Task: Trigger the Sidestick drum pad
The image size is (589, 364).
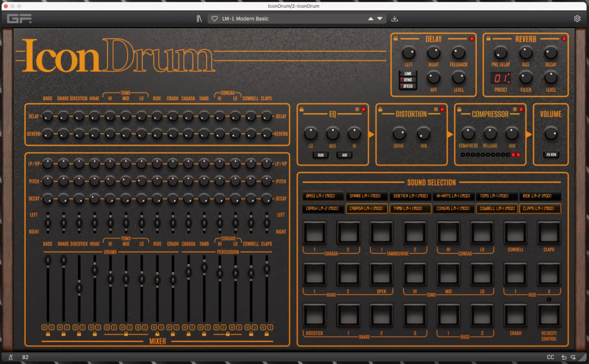Action: tap(315, 316)
